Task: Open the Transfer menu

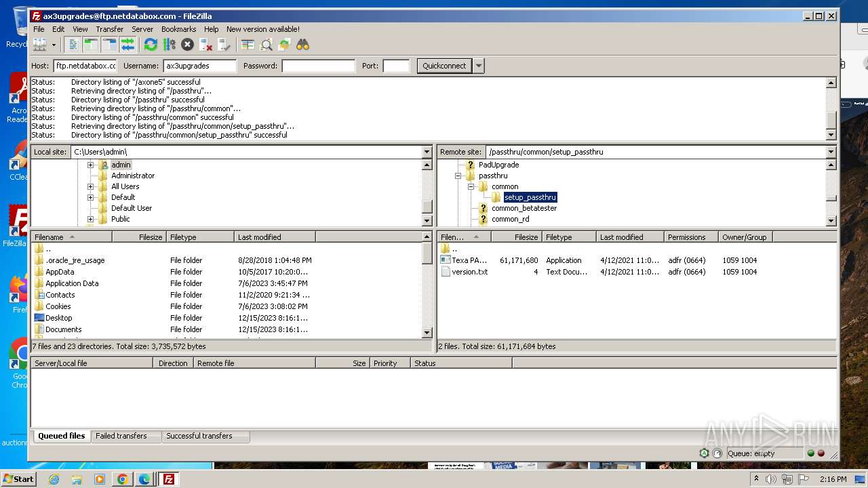Action: (x=109, y=29)
